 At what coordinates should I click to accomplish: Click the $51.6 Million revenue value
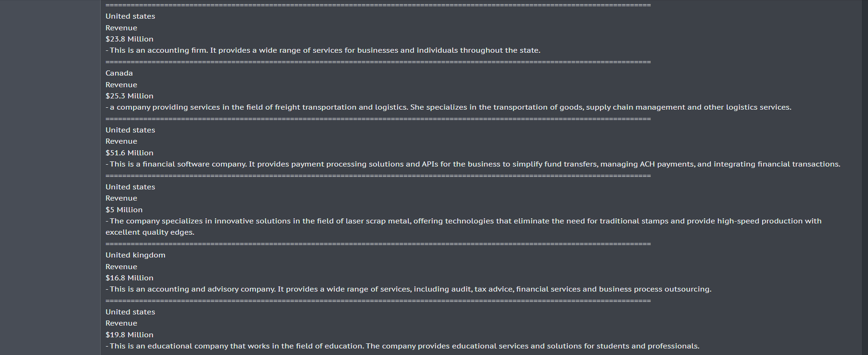[x=129, y=153]
